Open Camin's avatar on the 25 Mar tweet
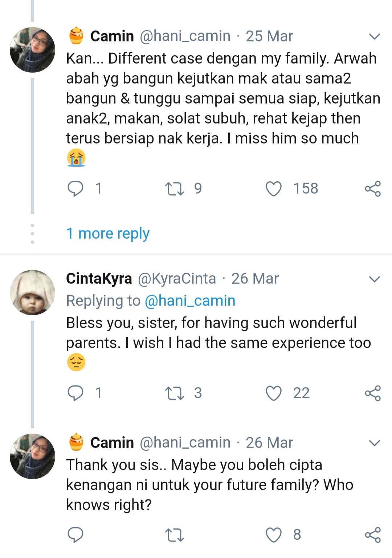392x558 pixels. pyautogui.click(x=32, y=50)
